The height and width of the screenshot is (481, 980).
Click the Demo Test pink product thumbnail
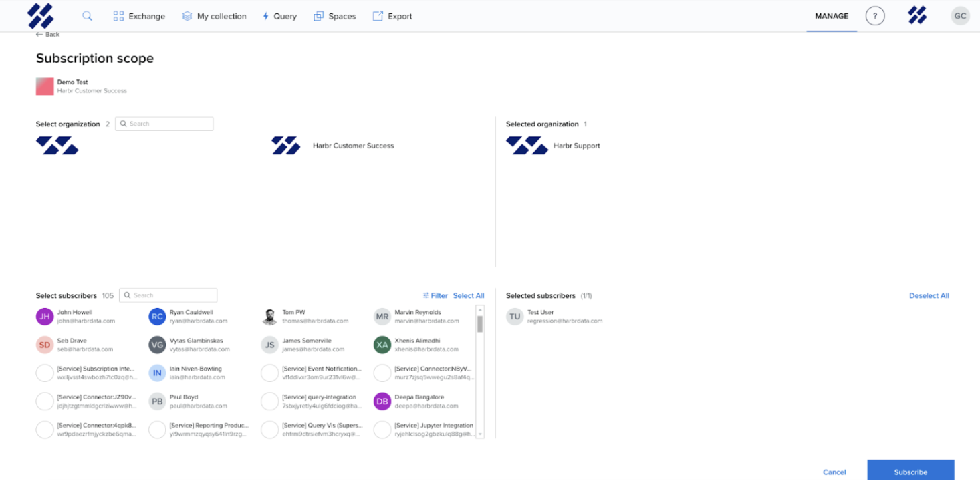click(x=45, y=86)
